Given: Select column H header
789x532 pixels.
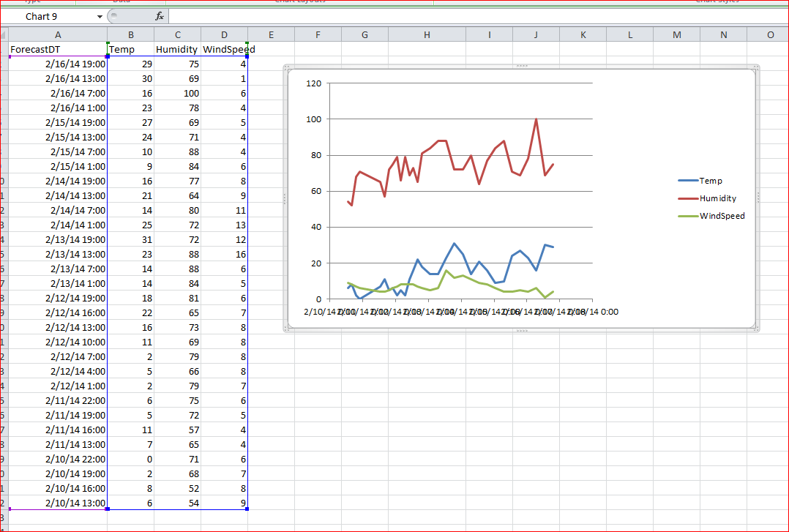Looking at the screenshot, I should coord(427,34).
